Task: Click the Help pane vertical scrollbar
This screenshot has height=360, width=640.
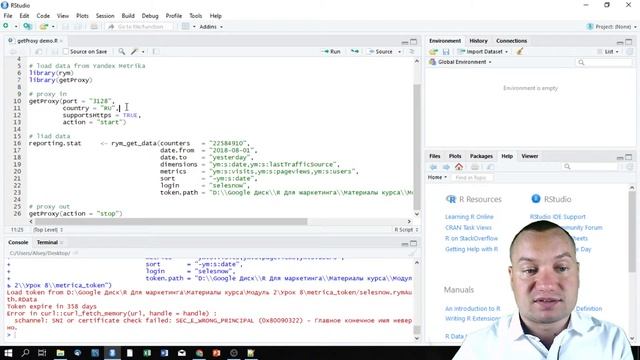Action: pyautogui.click(x=632, y=233)
